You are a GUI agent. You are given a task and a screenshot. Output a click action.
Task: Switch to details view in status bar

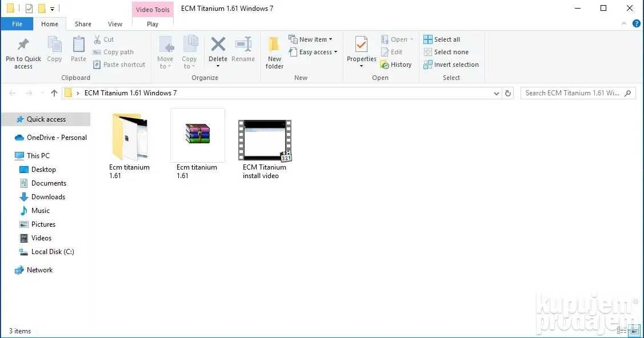pos(621,331)
